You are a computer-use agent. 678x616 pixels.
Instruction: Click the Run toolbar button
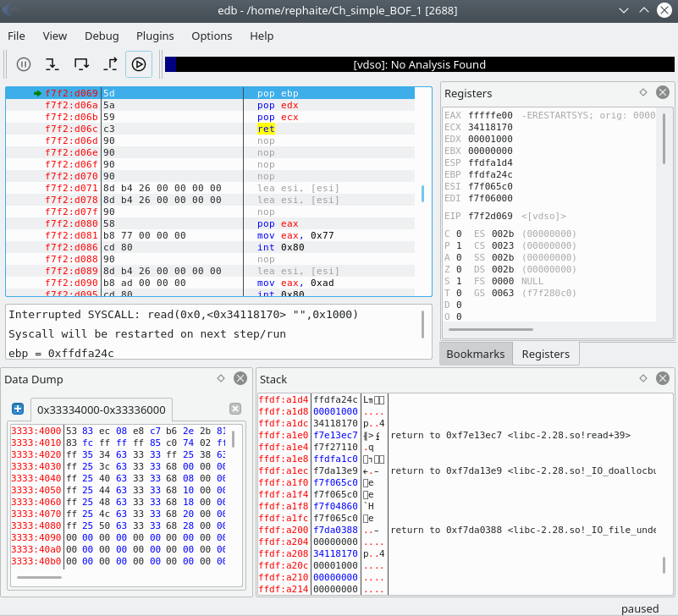[x=139, y=63]
